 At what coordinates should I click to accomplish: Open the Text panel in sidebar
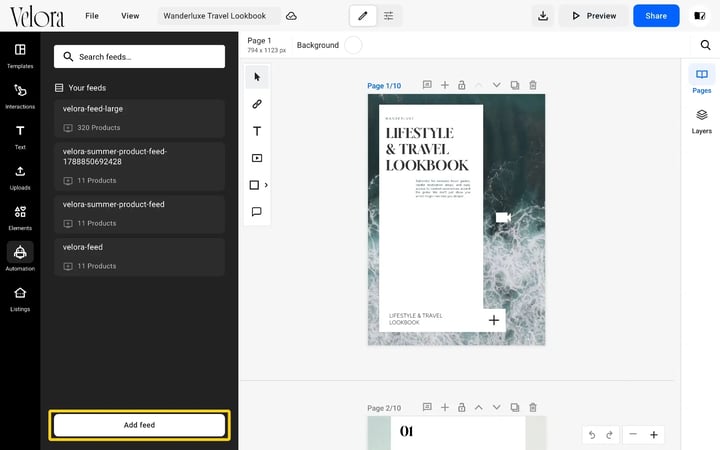point(20,137)
